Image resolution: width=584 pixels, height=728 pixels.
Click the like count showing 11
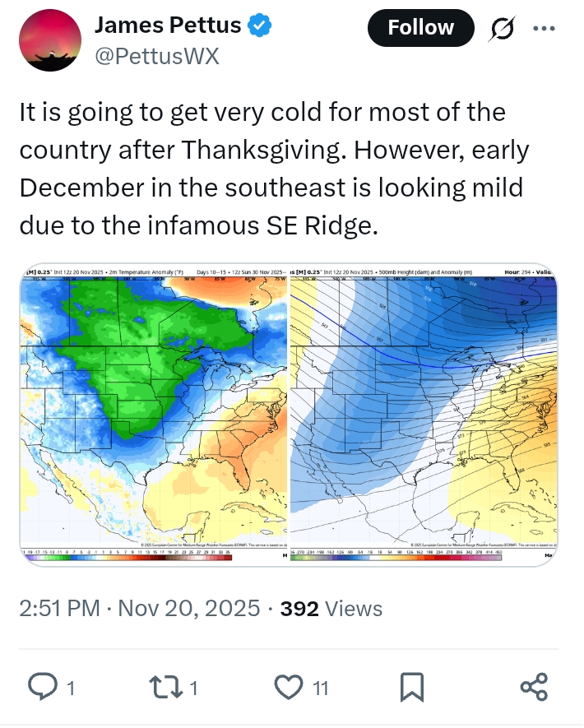coord(320,687)
